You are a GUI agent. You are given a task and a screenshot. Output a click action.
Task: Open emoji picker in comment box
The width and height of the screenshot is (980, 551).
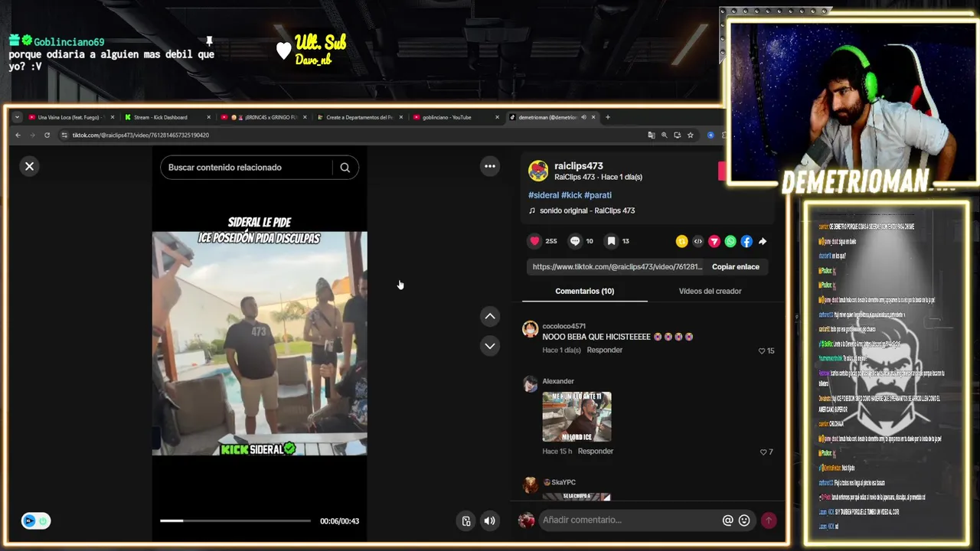point(744,520)
